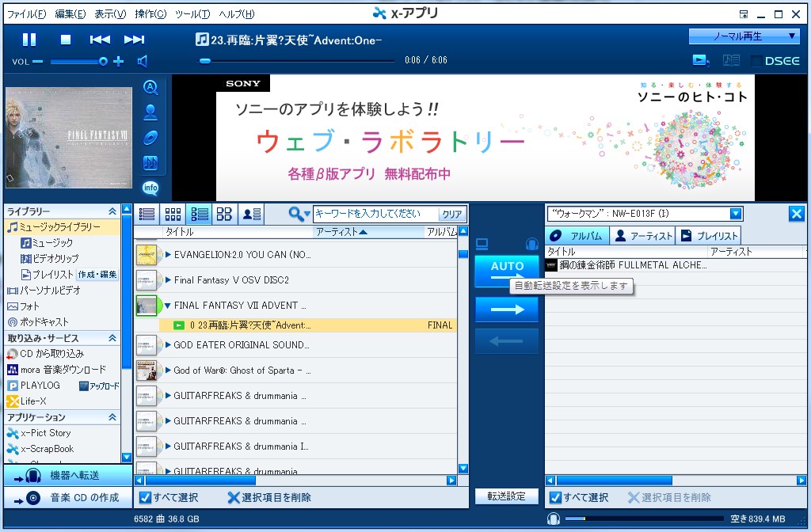Viewport: 811px width, 532px height.
Task: Switch to album list view icon
Action: pyautogui.click(x=199, y=214)
